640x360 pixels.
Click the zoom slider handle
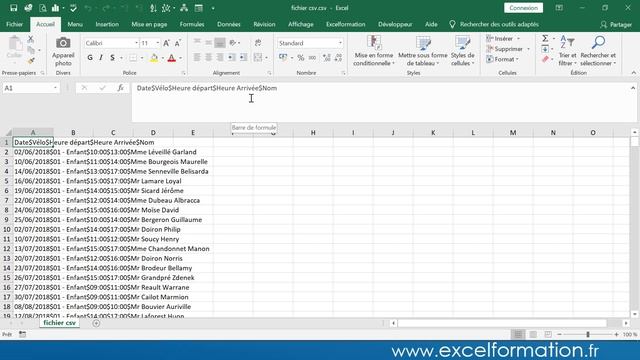(588, 335)
